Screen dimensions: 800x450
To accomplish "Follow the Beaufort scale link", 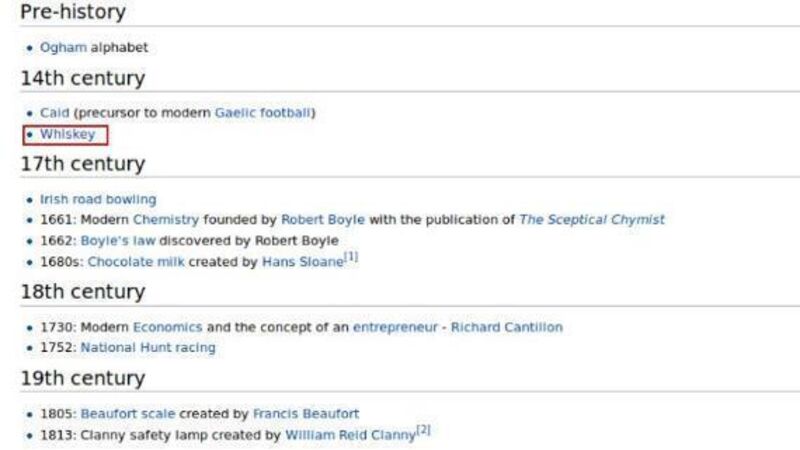I will 128,413.
